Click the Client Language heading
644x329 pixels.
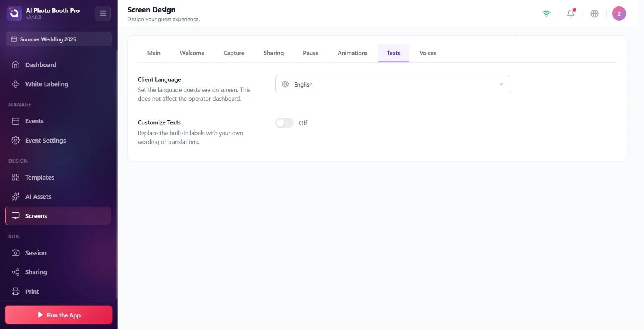tap(159, 79)
